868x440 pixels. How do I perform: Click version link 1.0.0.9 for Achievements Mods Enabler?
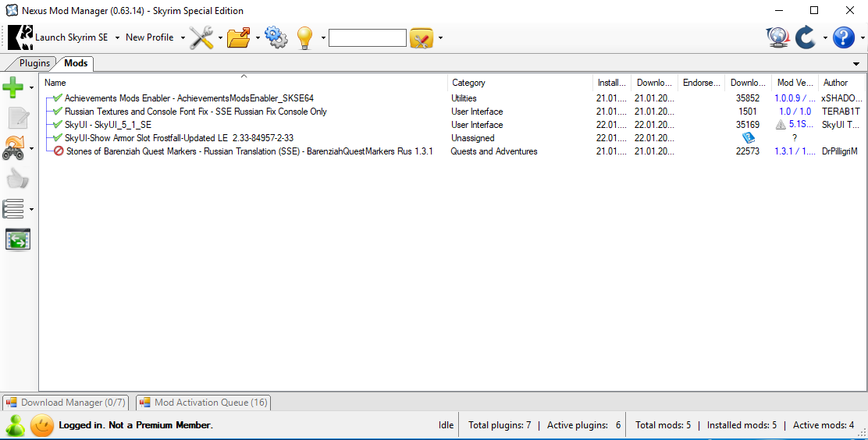pyautogui.click(x=795, y=98)
